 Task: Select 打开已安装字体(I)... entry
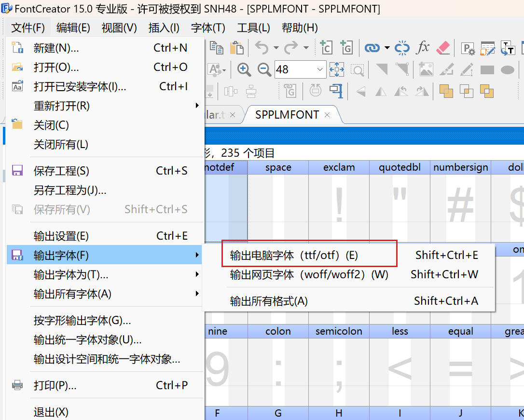(x=104, y=86)
